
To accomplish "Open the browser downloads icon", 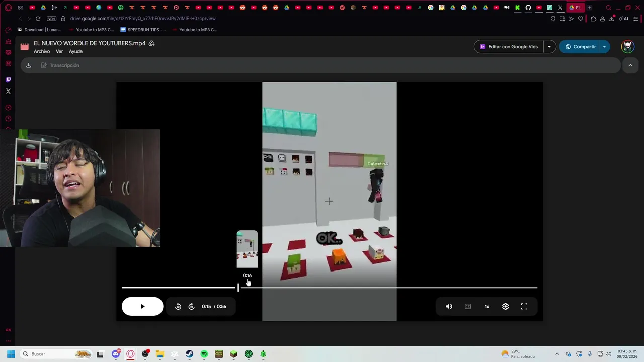I will [x=612, y=19].
